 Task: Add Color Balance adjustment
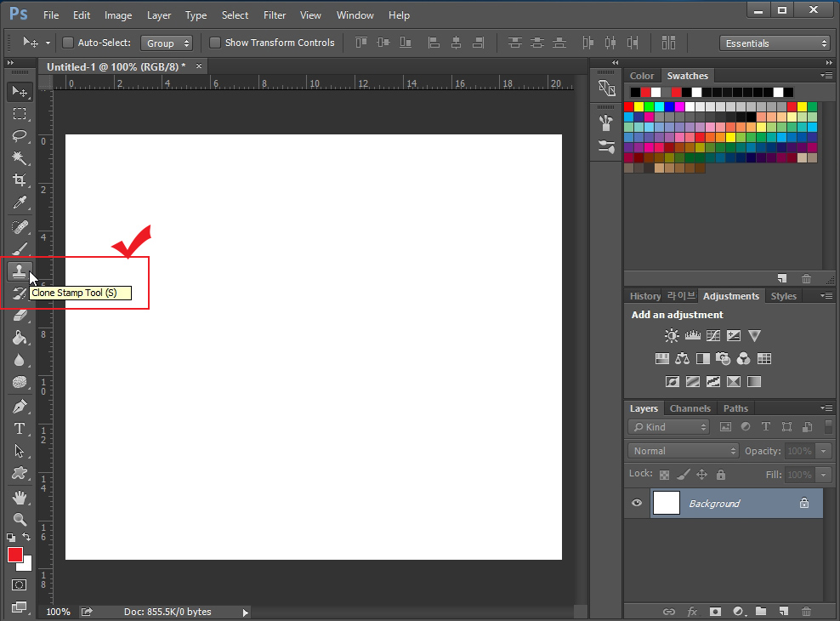point(682,358)
